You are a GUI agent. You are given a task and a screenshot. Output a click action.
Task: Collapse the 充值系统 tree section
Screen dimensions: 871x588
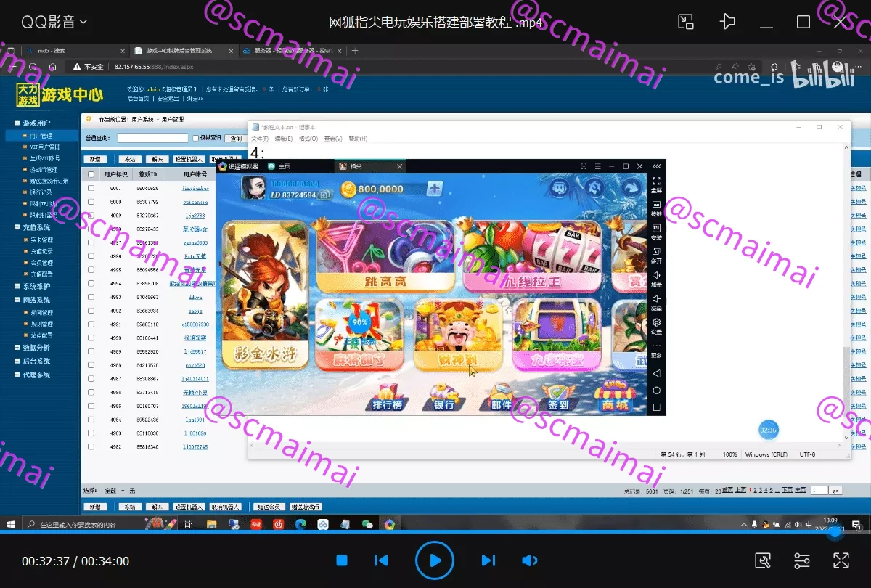17,227
